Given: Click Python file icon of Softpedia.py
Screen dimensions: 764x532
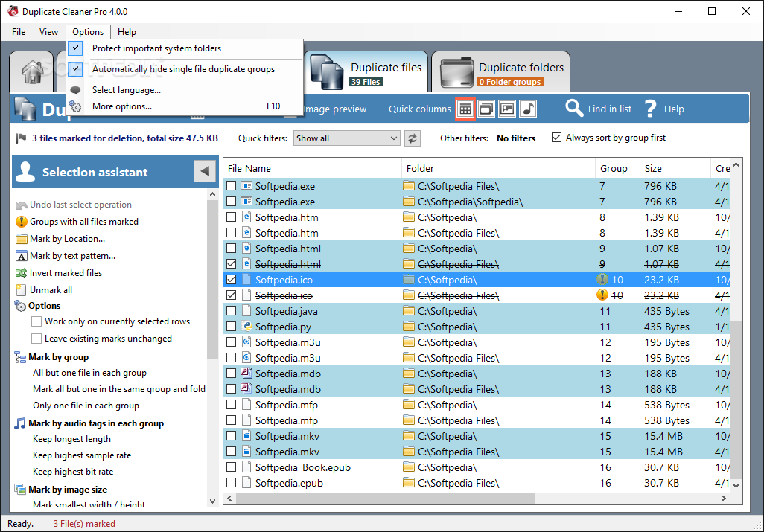Looking at the screenshot, I should (x=247, y=327).
